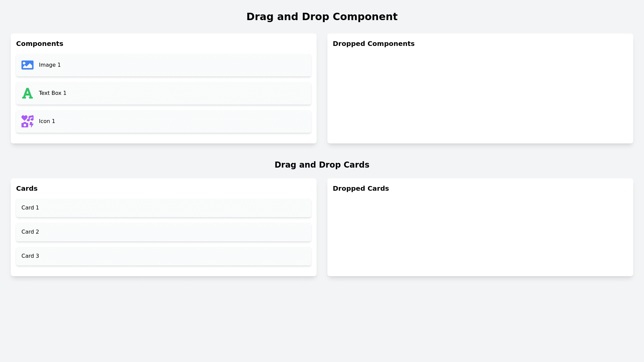644x362 pixels.
Task: Click the Drag and Drop Cards title
Action: click(x=322, y=165)
